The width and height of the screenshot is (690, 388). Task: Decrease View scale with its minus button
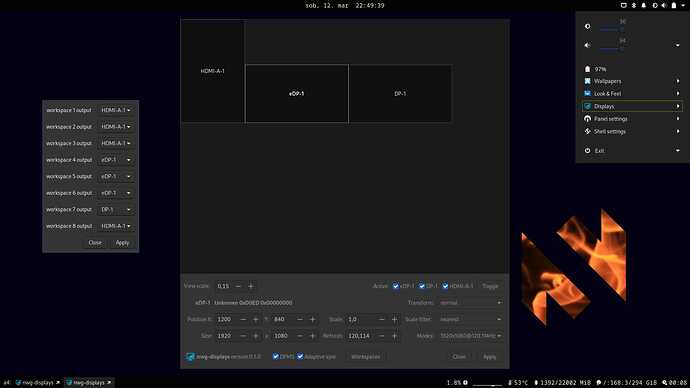tap(239, 286)
